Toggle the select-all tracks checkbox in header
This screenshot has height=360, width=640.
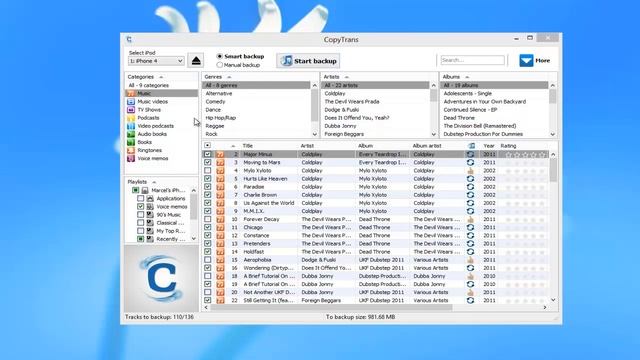pyautogui.click(x=207, y=145)
